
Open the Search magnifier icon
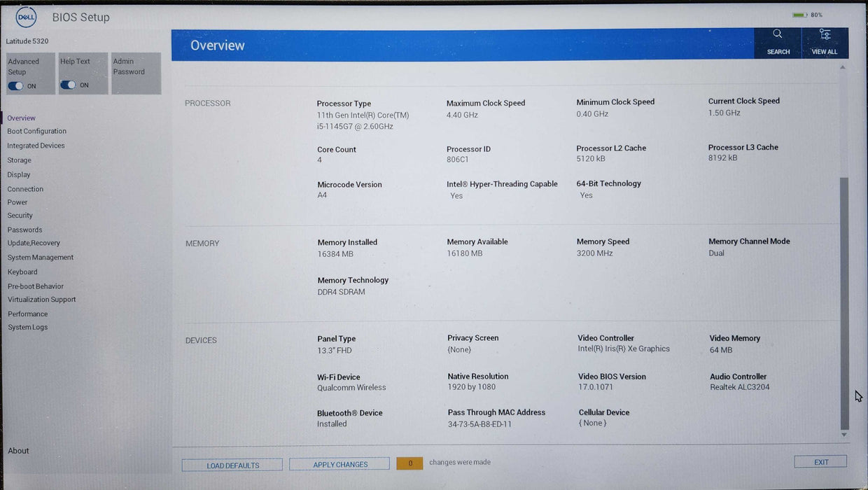point(778,34)
